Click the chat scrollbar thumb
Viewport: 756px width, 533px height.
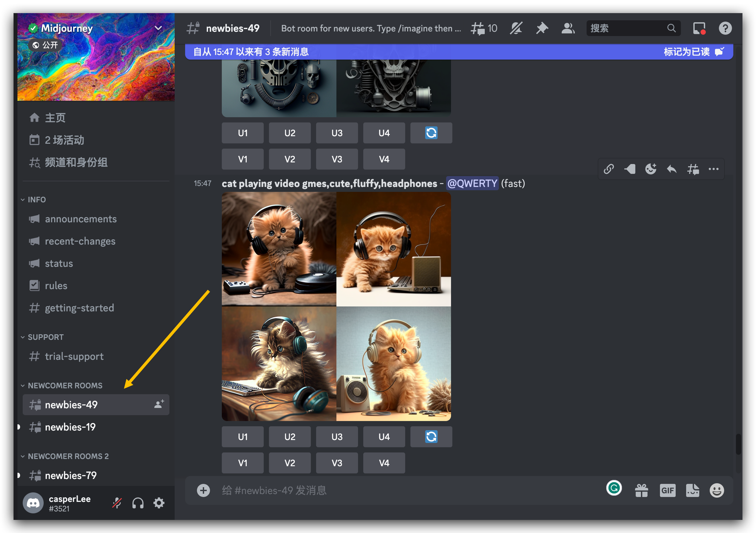tap(739, 444)
